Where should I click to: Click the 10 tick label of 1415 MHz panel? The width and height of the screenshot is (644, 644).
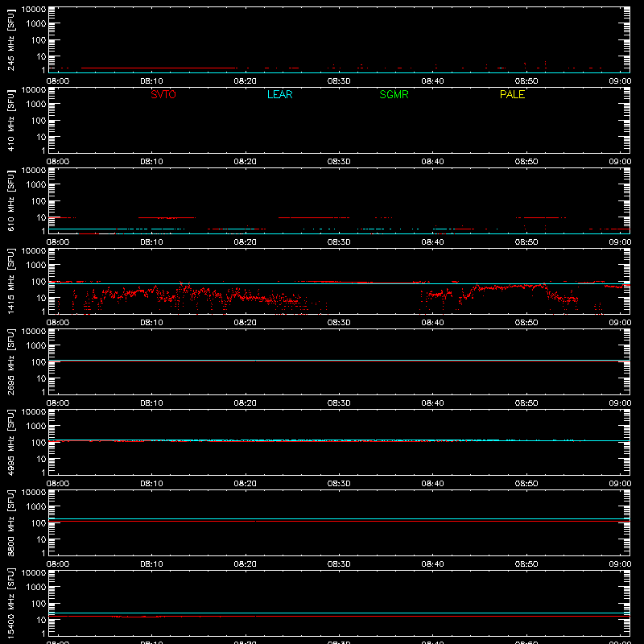tap(41, 298)
